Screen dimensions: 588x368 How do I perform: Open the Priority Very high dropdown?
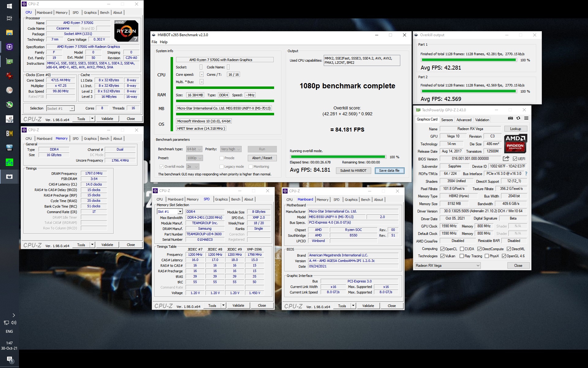(x=231, y=149)
